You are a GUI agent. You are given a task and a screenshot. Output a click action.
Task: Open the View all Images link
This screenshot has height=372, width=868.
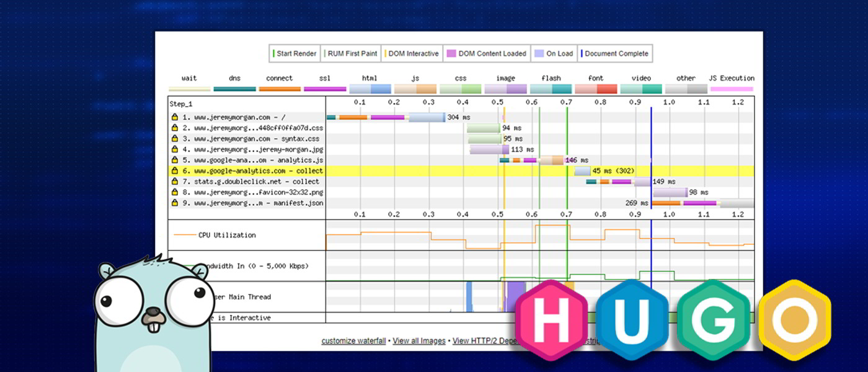pyautogui.click(x=419, y=341)
